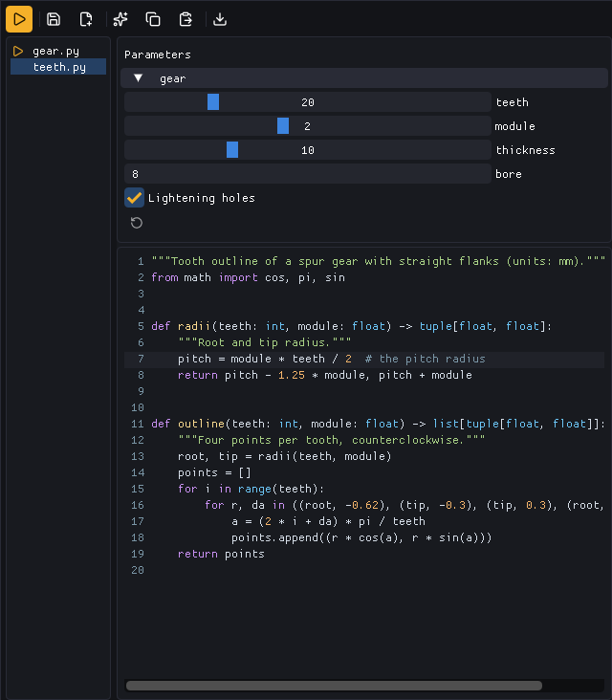
Task: Click the orange Run play button
Action: (x=19, y=19)
